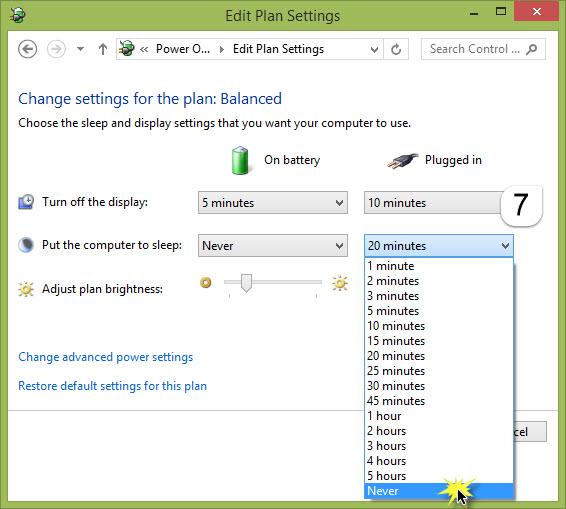Open the recent locations dropdown arrow
566x509 pixels.
click(80, 49)
